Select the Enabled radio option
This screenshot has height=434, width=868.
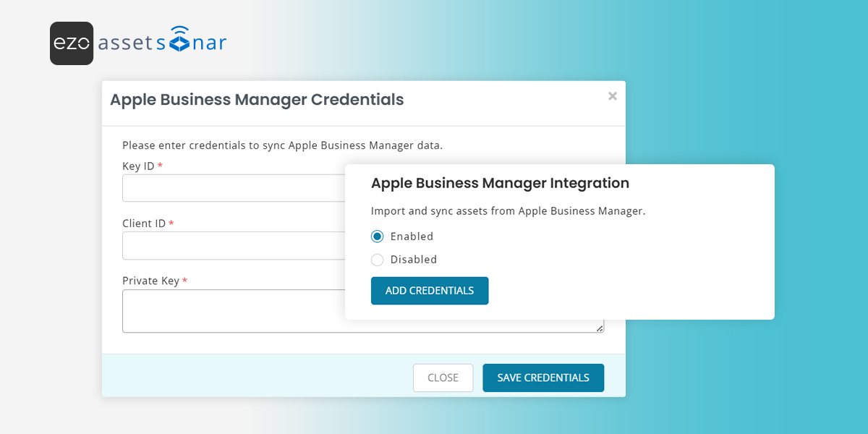(x=378, y=237)
